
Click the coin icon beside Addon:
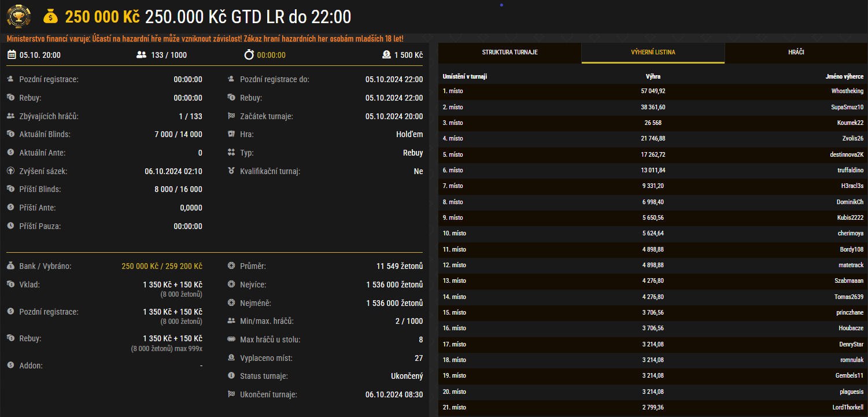pyautogui.click(x=10, y=366)
